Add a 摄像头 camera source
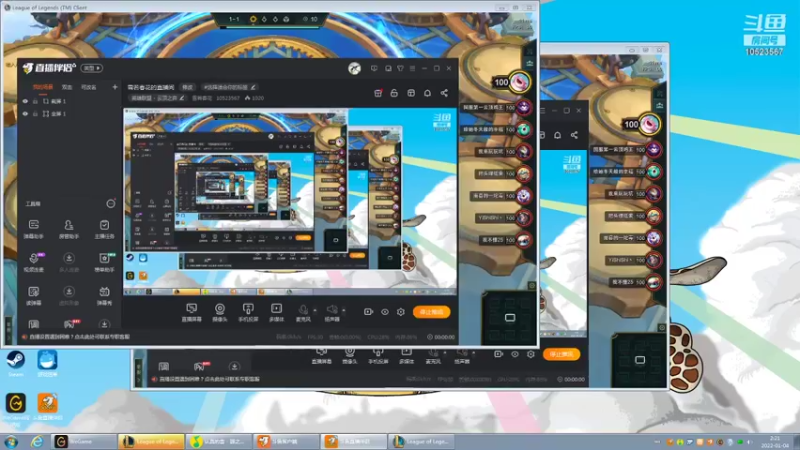Screen dimensions: 800x450 point(219,312)
